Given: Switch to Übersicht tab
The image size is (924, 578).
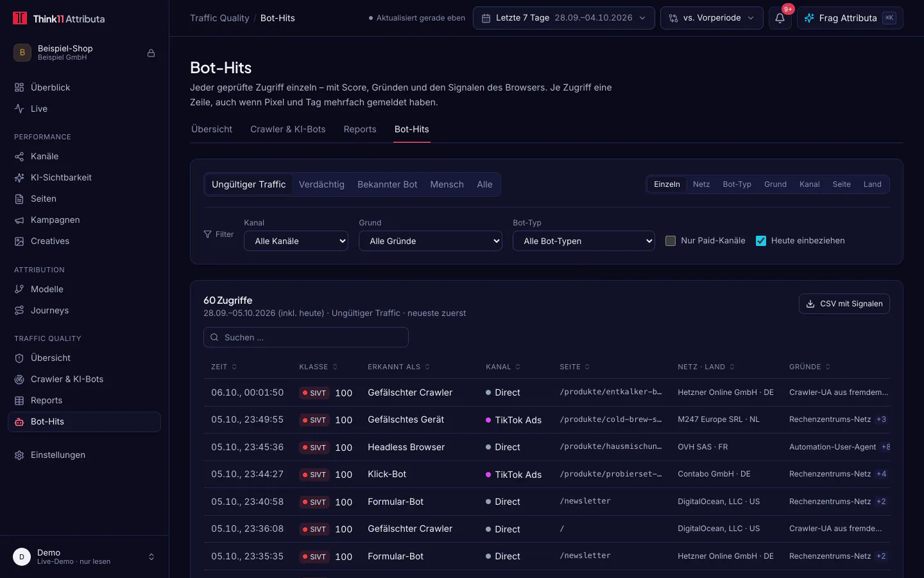Looking at the screenshot, I should coord(212,129).
